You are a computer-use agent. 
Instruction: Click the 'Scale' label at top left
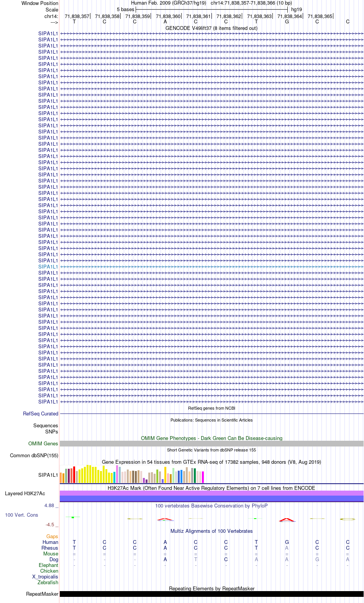[52, 10]
